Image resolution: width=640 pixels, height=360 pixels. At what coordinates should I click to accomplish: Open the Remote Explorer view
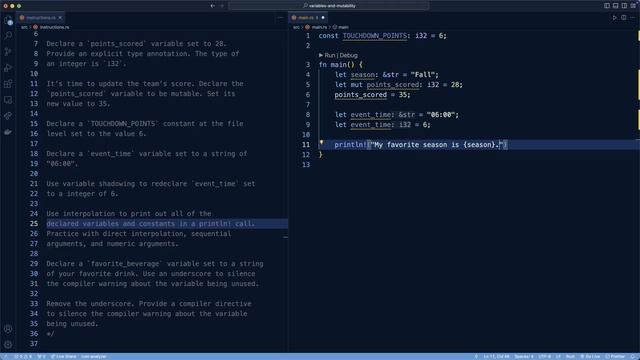[8, 100]
